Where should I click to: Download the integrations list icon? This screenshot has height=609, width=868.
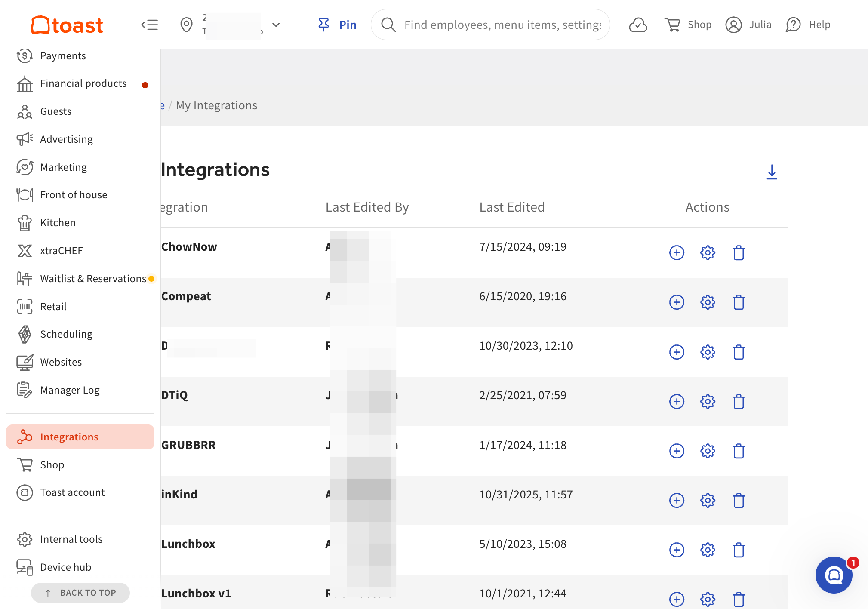pos(772,172)
